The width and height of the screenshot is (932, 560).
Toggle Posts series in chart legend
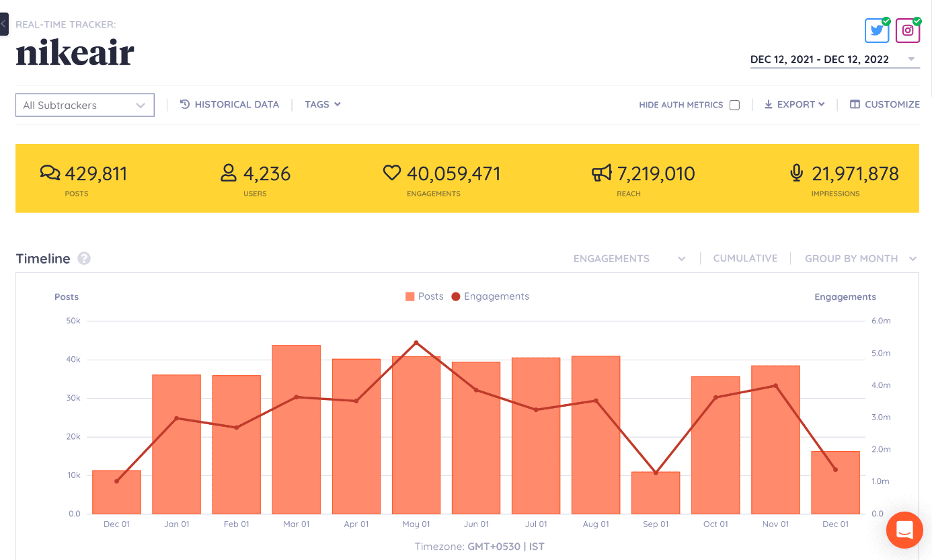click(x=424, y=296)
